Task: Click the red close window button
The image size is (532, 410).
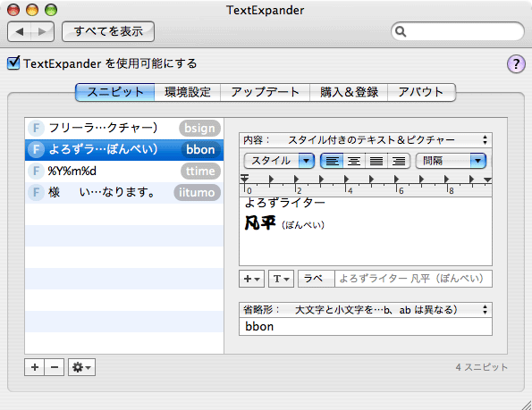Action: click(13, 10)
